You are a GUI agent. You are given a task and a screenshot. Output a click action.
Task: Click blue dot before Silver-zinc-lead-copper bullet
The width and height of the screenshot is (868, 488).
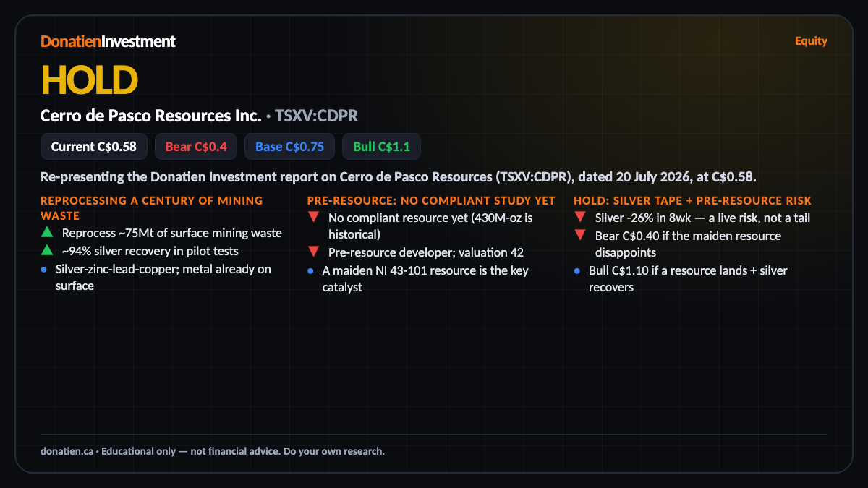(44, 269)
